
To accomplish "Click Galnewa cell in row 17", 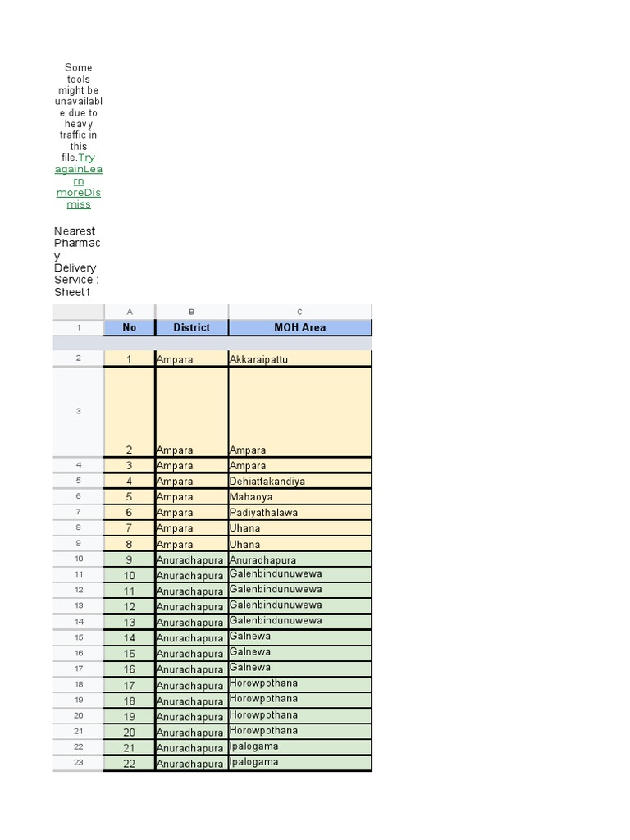I will [300, 669].
